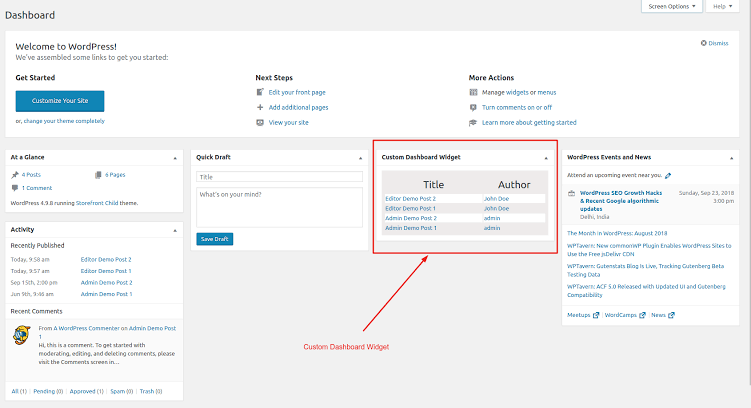Open Admin Demo Post 1 in Activity list
Viewport: 751px width, 408px height.
pyautogui.click(x=106, y=294)
